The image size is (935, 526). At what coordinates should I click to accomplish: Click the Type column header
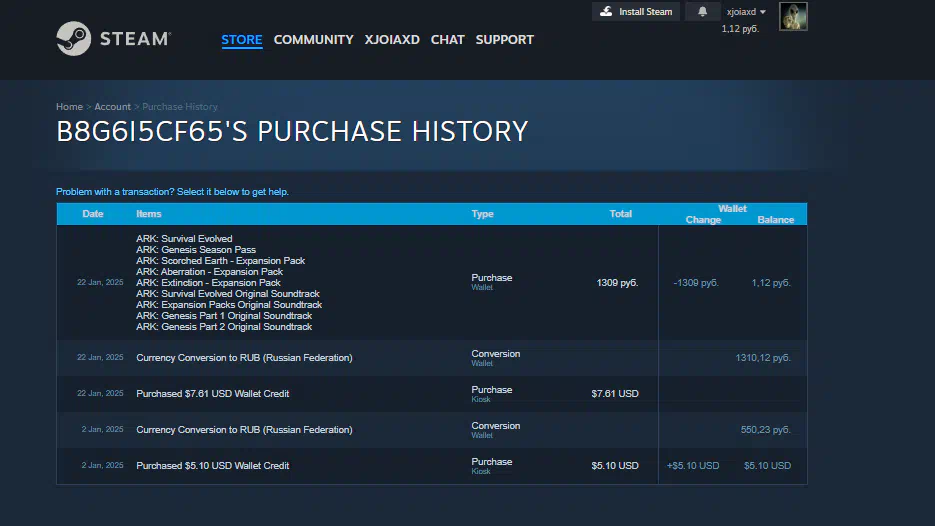pos(482,214)
